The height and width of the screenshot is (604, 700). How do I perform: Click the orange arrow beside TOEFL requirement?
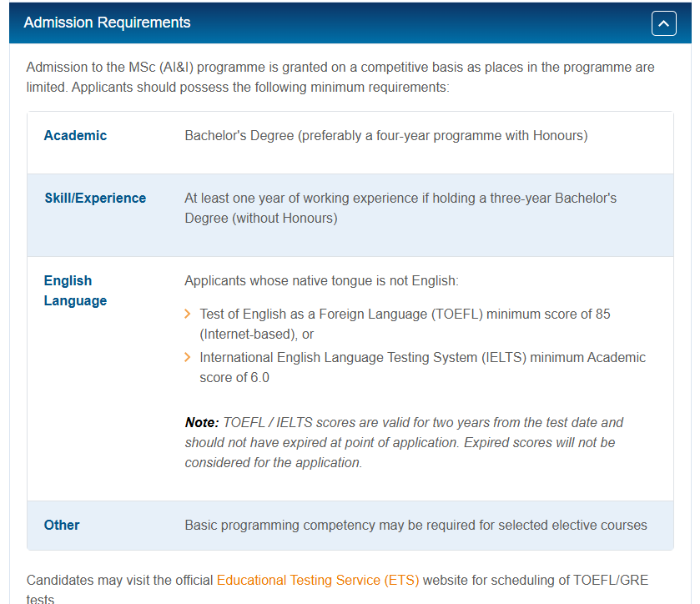pyautogui.click(x=188, y=315)
